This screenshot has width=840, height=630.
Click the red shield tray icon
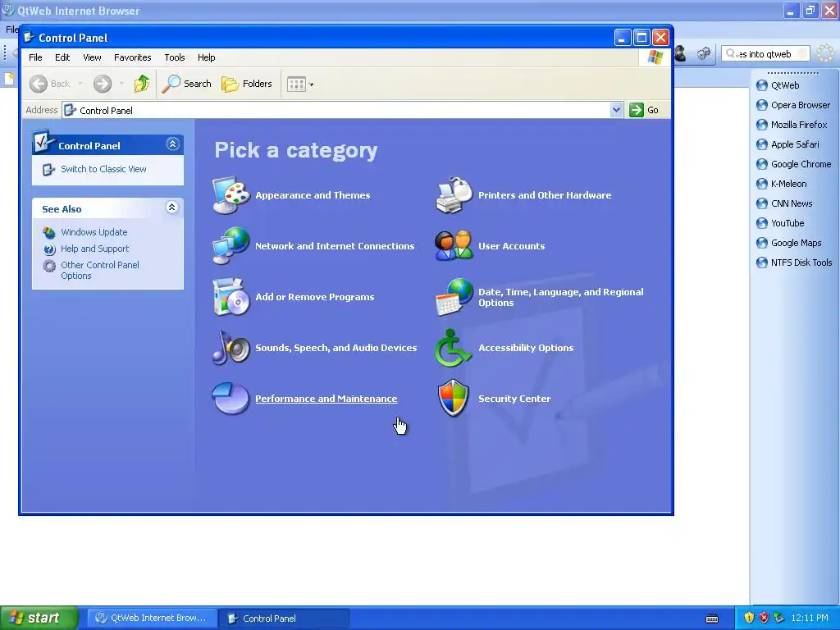(x=764, y=618)
